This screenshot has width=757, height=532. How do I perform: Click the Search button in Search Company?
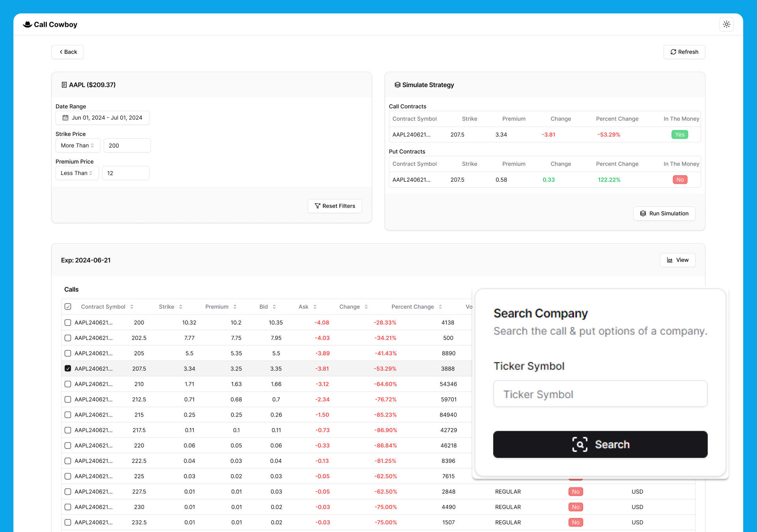[x=600, y=444]
